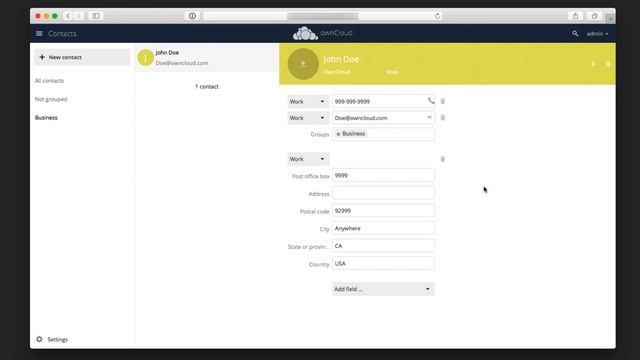Image resolution: width=640 pixels, height=360 pixels.
Task: Upload a photo via the header avatar
Action: pyautogui.click(x=303, y=64)
